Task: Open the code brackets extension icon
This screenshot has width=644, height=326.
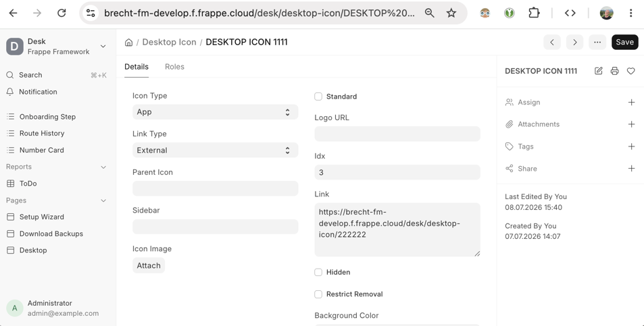Action: [570, 13]
